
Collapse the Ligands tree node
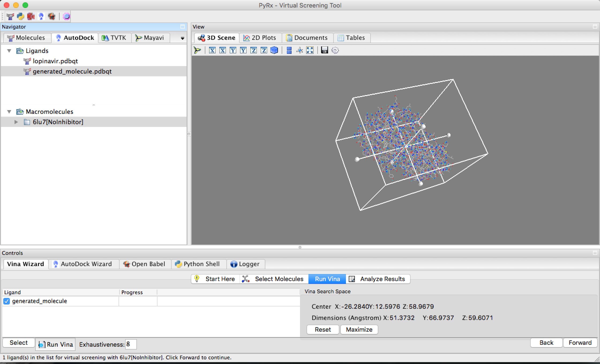[x=9, y=51]
